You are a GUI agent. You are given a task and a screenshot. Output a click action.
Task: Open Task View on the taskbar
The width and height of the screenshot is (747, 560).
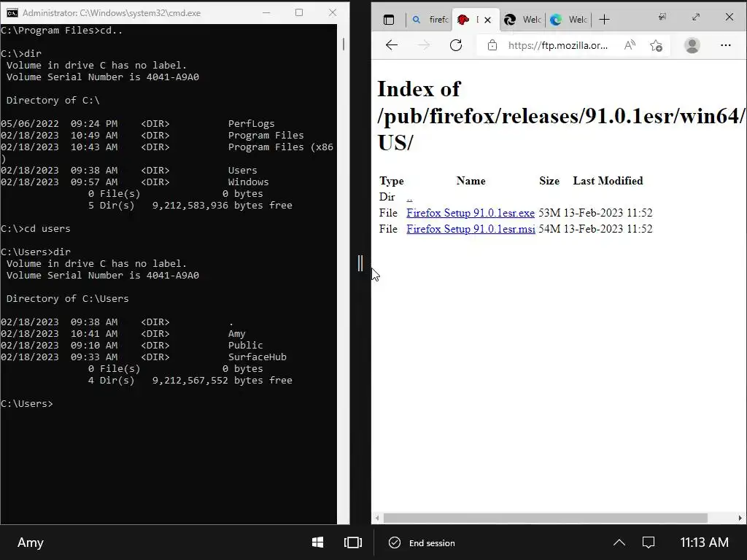click(x=353, y=542)
